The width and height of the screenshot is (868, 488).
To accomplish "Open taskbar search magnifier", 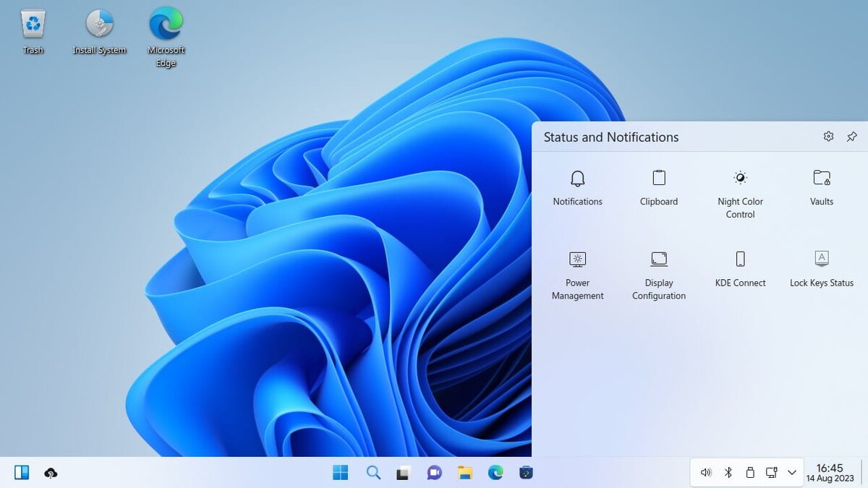I will click(373, 473).
